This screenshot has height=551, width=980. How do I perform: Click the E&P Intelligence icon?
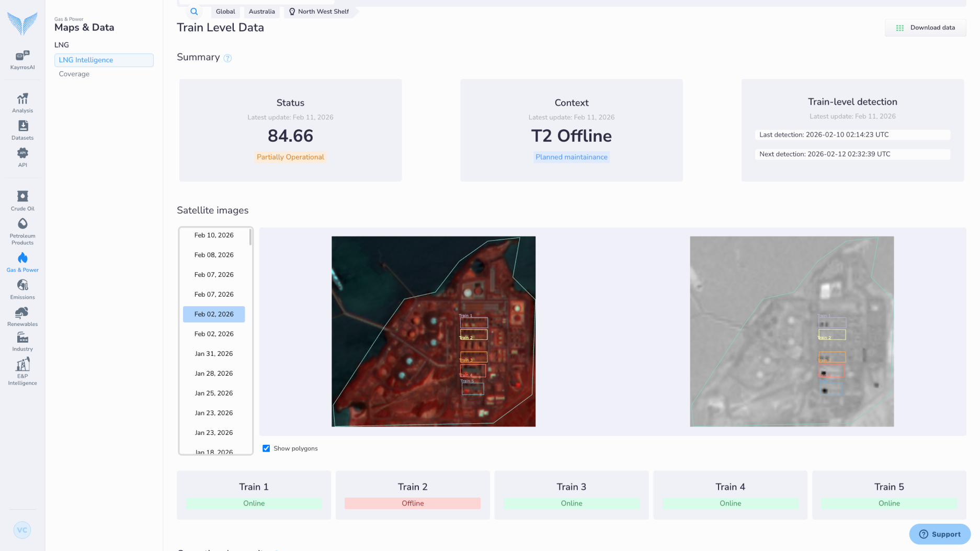[22, 365]
